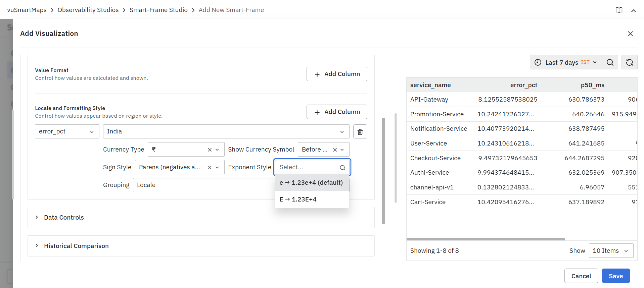Open the 10 Items page size dropdown
Image resolution: width=644 pixels, height=288 pixels.
[x=611, y=251]
